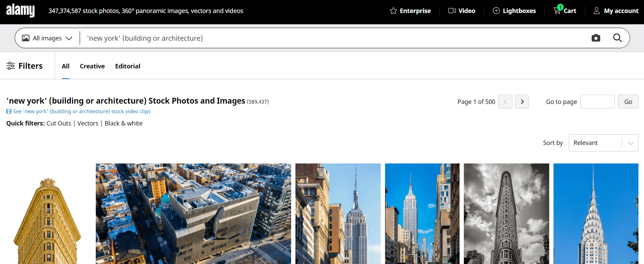Click the video camera icon
This screenshot has width=644, height=264.
[x=452, y=11]
